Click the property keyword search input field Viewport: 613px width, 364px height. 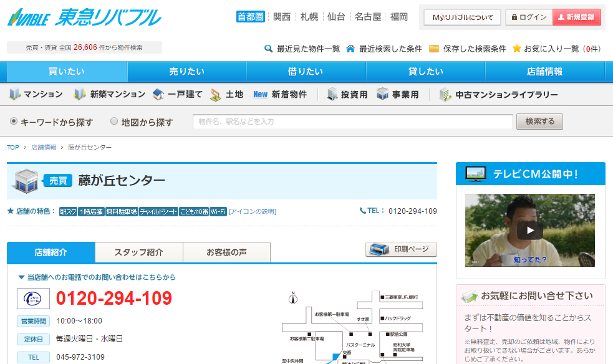pyautogui.click(x=352, y=122)
